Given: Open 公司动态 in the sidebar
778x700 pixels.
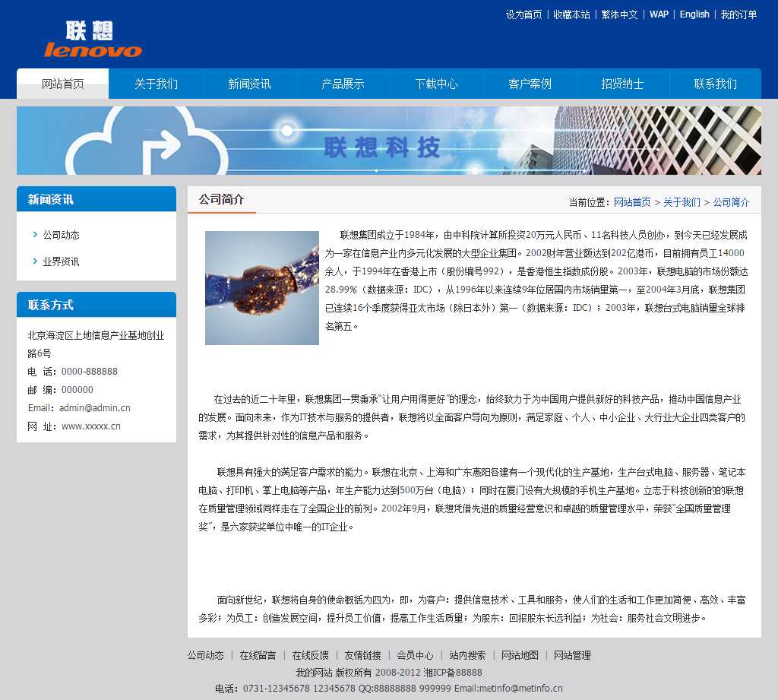Looking at the screenshot, I should point(61,235).
